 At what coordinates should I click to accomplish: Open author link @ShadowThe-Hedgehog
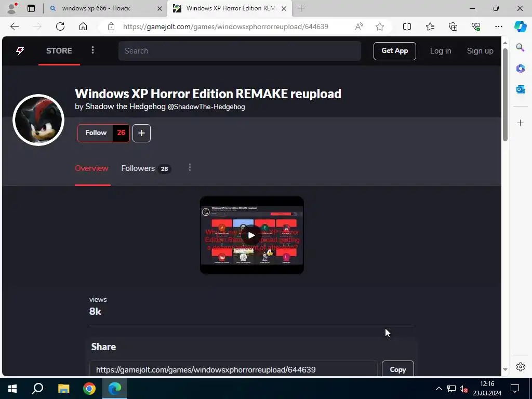206,107
